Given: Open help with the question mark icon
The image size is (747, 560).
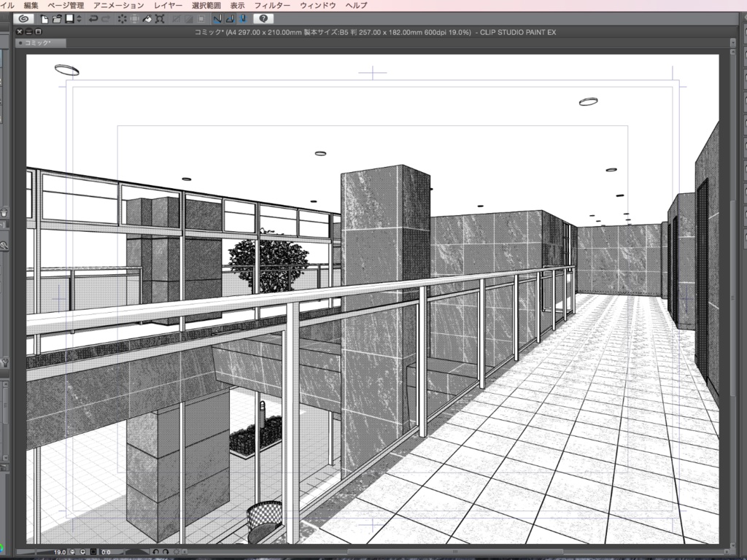Looking at the screenshot, I should (263, 19).
